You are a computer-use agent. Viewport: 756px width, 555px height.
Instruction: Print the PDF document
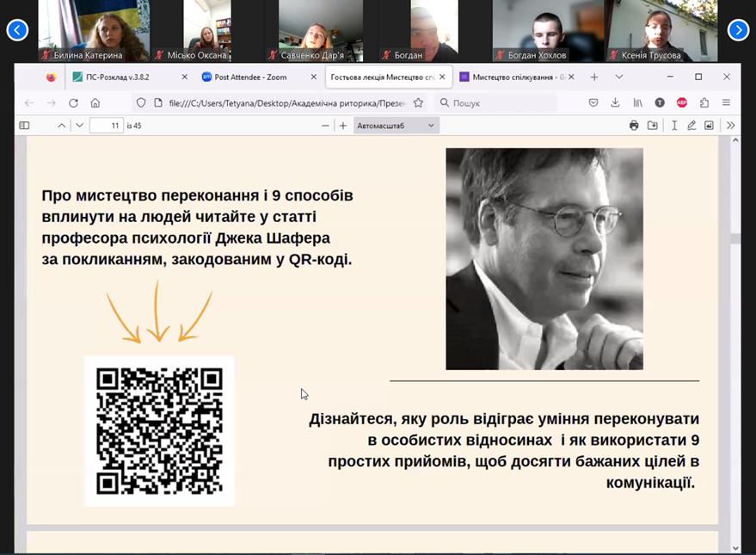coord(634,126)
